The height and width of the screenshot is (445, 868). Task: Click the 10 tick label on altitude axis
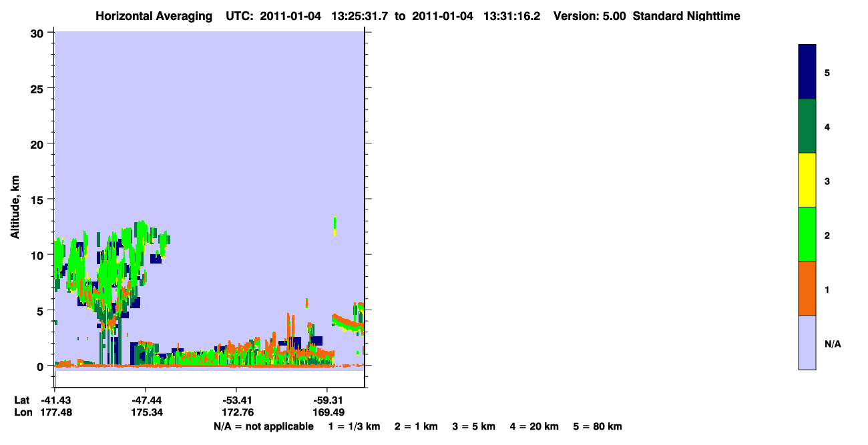[x=39, y=255]
